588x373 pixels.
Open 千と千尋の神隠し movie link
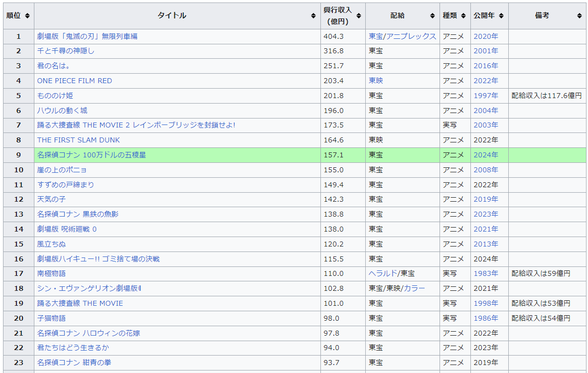(x=65, y=51)
